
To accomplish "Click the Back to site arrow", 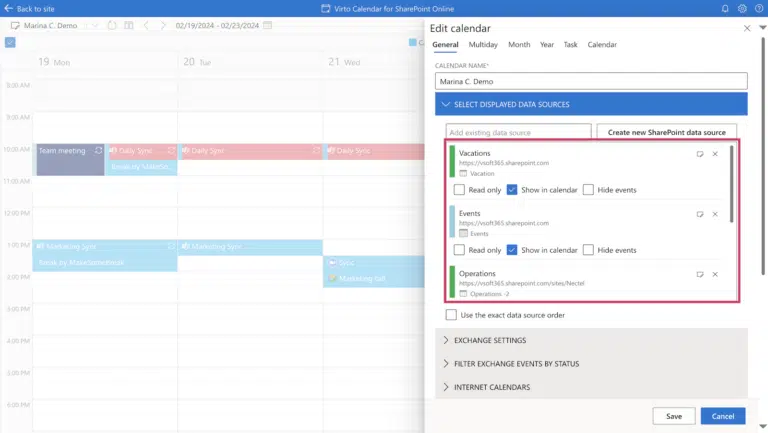I will coord(8,8).
